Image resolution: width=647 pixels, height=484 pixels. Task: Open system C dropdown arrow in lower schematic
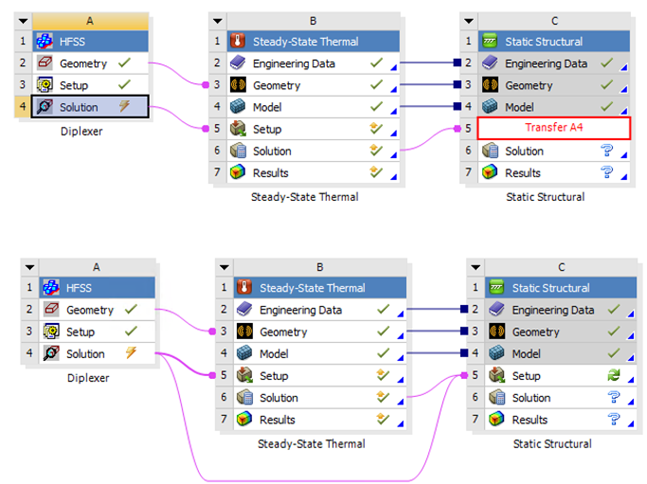pyautogui.click(x=475, y=267)
